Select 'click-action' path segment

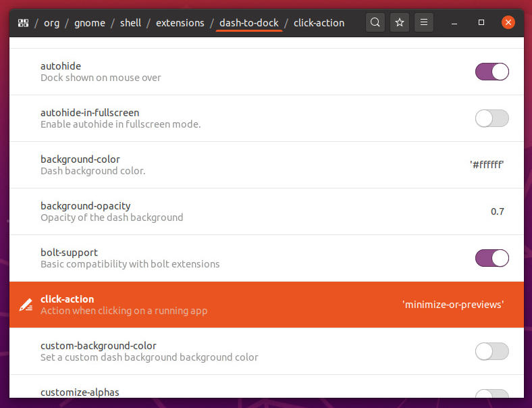pyautogui.click(x=319, y=23)
